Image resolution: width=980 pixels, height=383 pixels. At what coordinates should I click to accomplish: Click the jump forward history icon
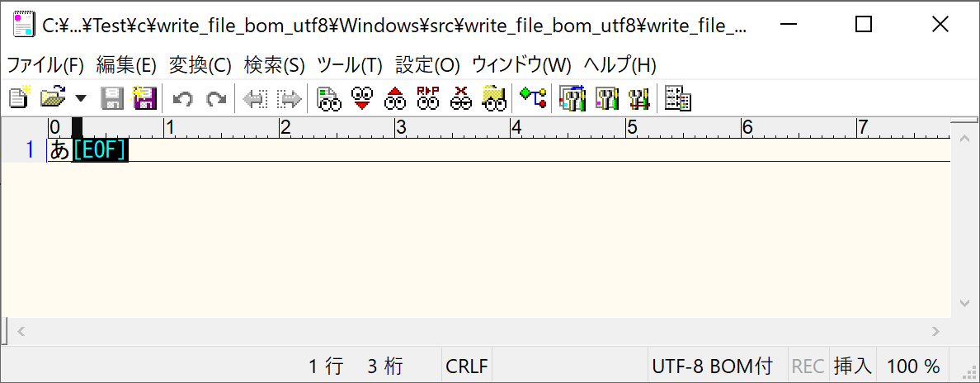pos(290,98)
